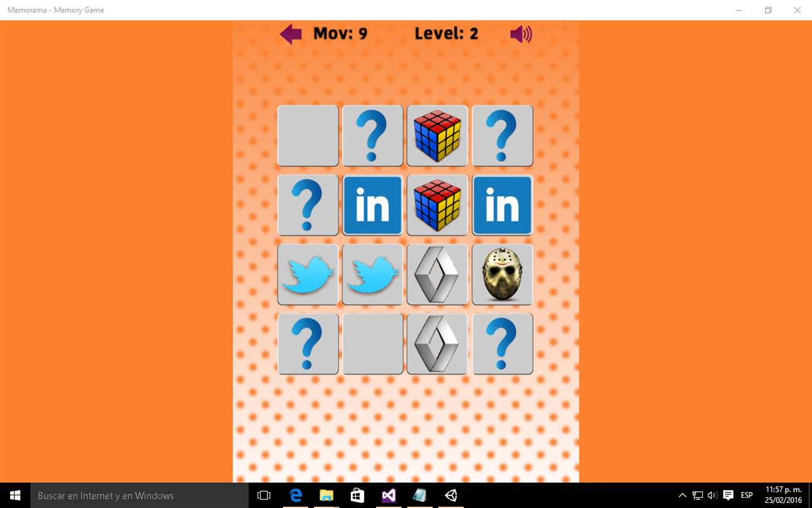Focus the "Buscar en Internet y en Windows" search box
Image resolution: width=812 pixels, height=508 pixels.
point(139,495)
